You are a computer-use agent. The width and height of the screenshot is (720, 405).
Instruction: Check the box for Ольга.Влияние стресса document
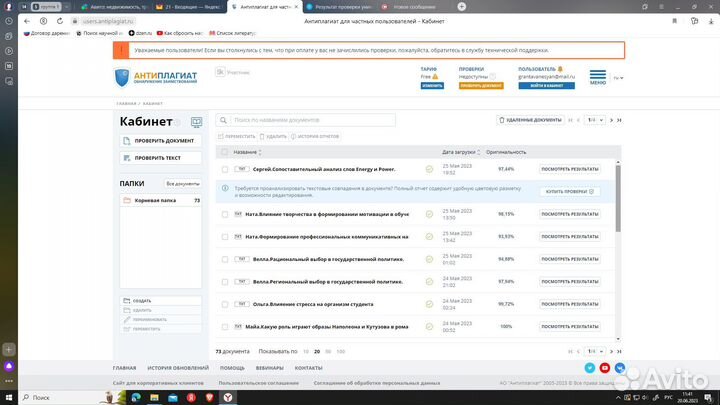[x=225, y=304]
